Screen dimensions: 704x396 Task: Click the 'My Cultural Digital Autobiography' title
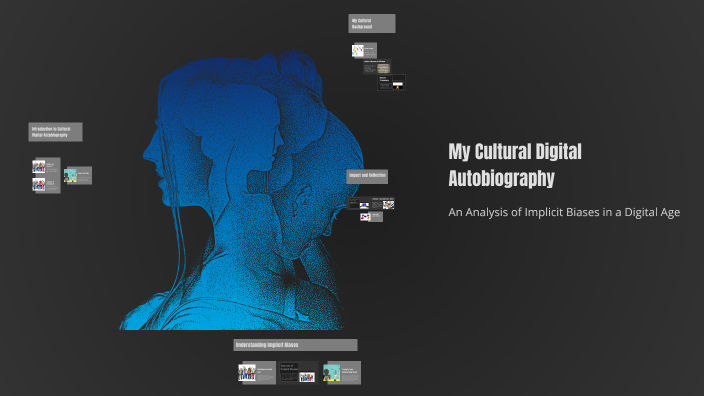click(x=515, y=165)
